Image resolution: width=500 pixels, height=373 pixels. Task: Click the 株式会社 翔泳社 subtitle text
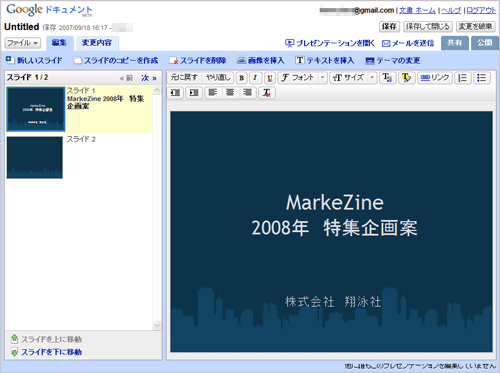point(333,302)
